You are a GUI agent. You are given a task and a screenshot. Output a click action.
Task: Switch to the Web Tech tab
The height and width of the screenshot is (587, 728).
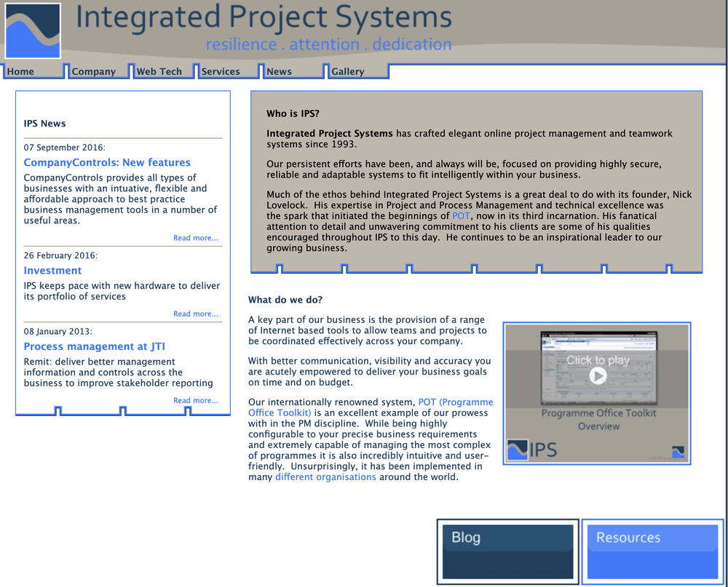(163, 71)
